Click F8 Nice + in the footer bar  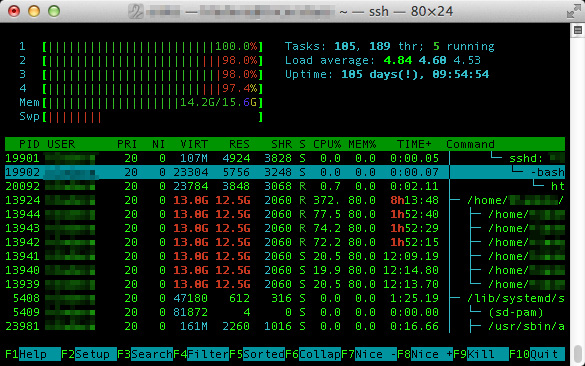tap(425, 354)
